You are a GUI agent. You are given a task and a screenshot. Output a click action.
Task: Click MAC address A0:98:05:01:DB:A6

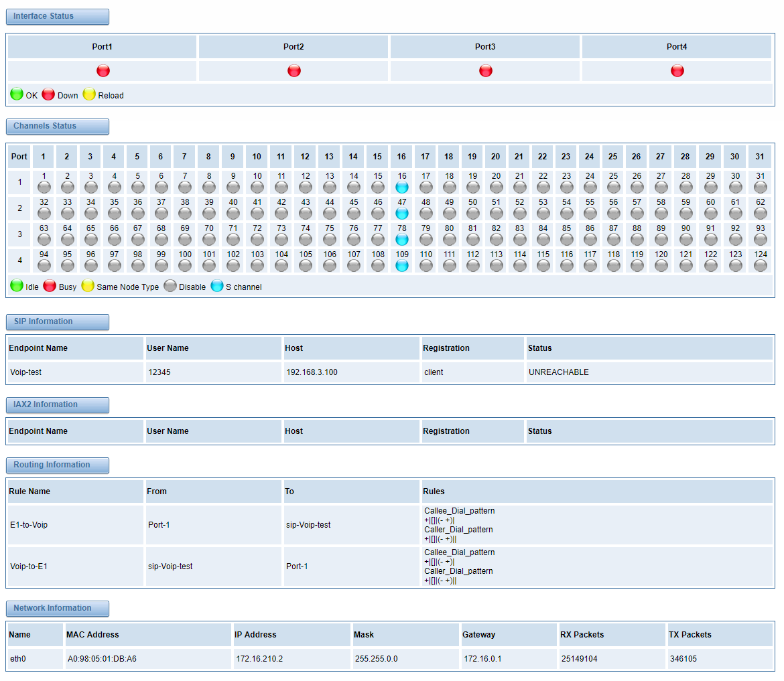click(102, 658)
